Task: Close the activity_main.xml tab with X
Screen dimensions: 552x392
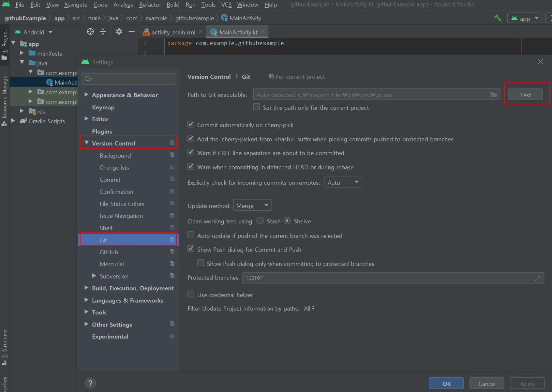Action: pos(200,32)
